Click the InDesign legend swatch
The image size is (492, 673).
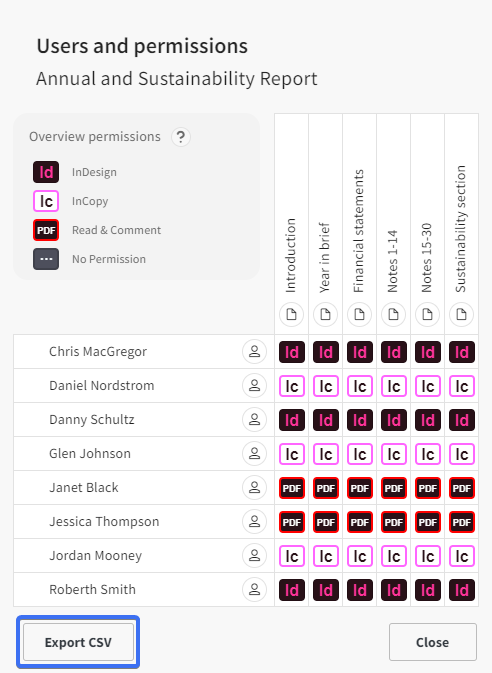46,172
